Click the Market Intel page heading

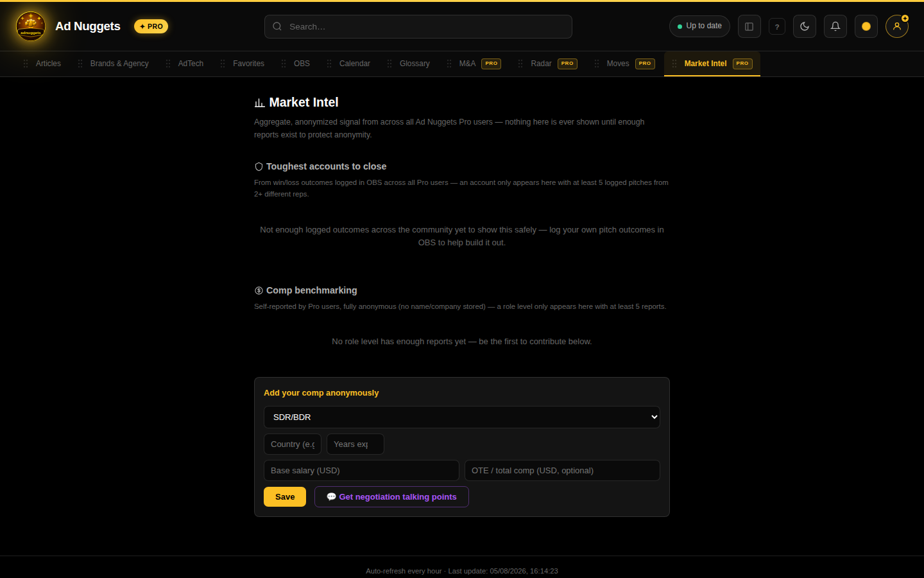(304, 103)
